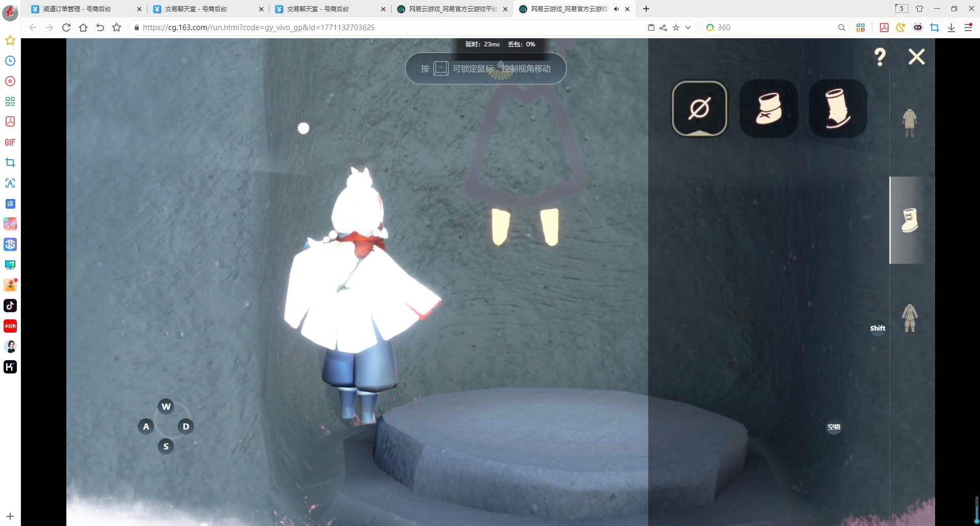Click the search magnifier icon

841,28
